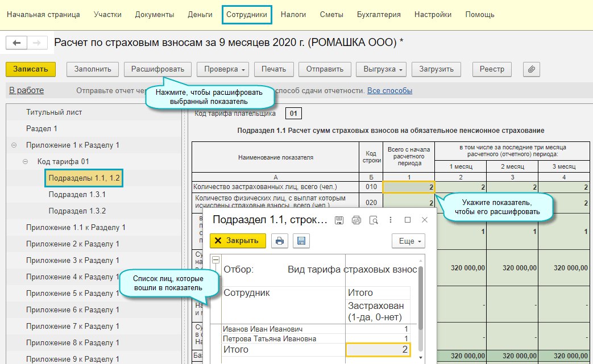Open the Сметы menu
The height and width of the screenshot is (364, 593).
[x=331, y=15]
